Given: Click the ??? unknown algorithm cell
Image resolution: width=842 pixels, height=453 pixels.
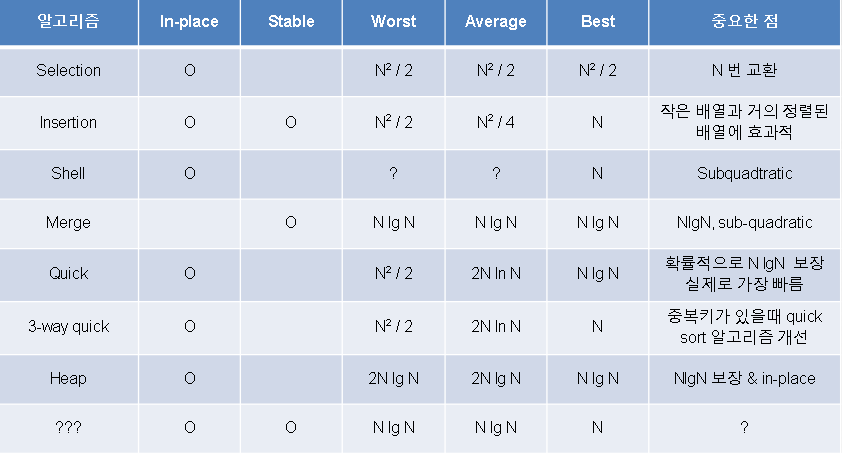Looking at the screenshot, I should click(68, 427).
